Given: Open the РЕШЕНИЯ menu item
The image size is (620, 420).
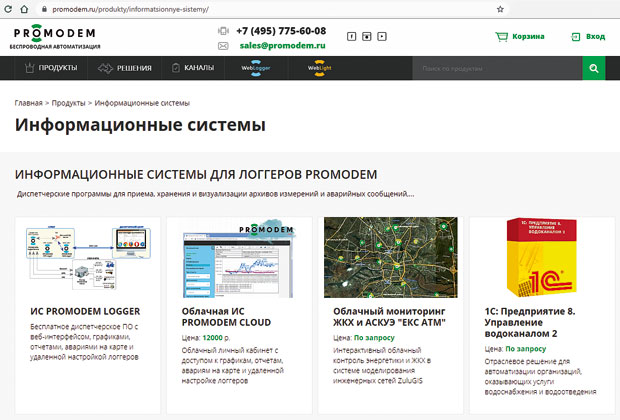Looking at the screenshot, I should pos(125,68).
